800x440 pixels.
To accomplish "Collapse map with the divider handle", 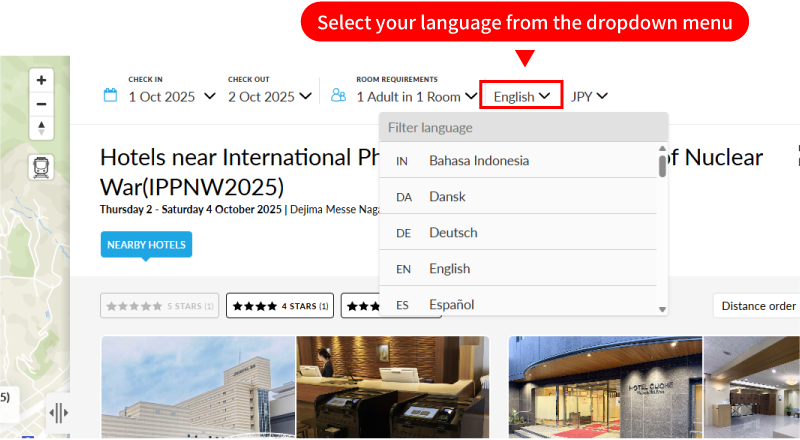I will 58,413.
